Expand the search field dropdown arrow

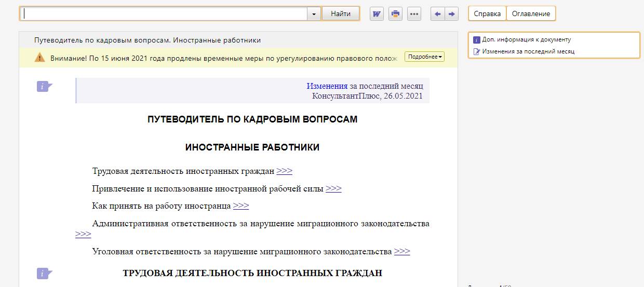314,14
